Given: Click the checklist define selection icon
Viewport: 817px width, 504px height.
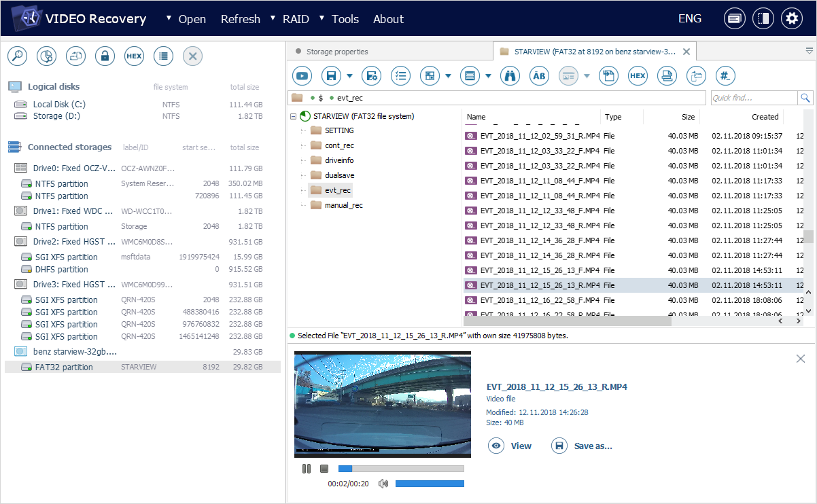Looking at the screenshot, I should coord(400,75).
